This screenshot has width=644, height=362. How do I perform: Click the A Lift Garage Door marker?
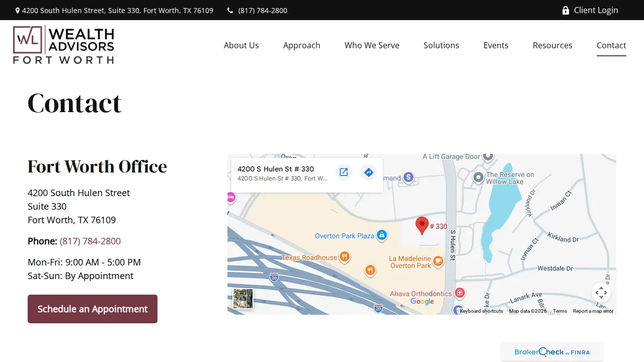pos(488,156)
